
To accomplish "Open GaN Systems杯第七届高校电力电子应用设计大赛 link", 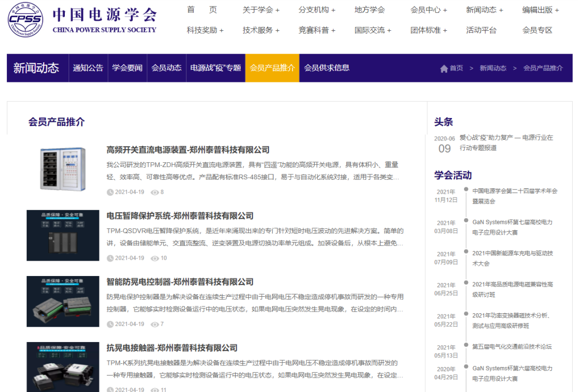I will [x=513, y=227].
